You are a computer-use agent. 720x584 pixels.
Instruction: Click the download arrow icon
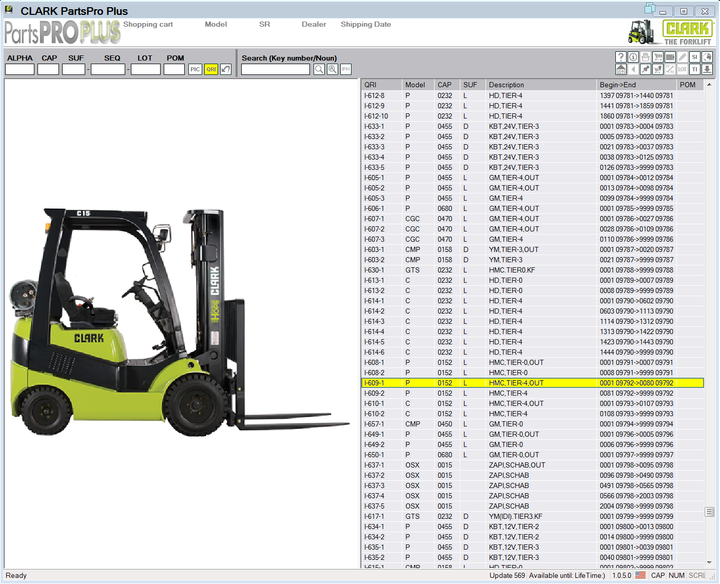[x=707, y=69]
